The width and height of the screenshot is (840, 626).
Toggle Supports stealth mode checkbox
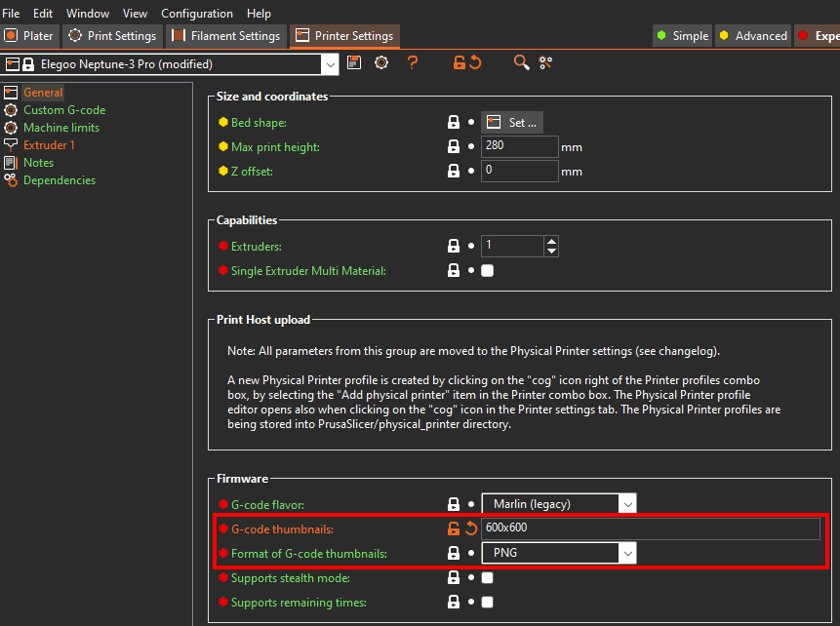pyautogui.click(x=488, y=578)
